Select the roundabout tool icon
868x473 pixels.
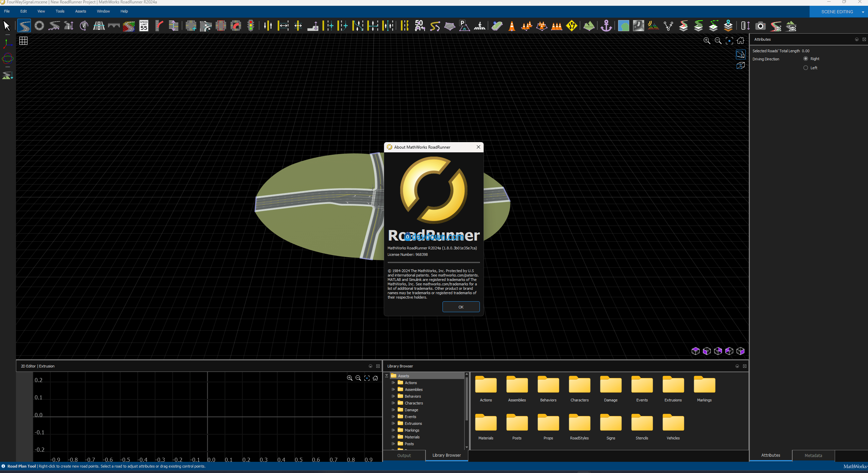tap(39, 26)
